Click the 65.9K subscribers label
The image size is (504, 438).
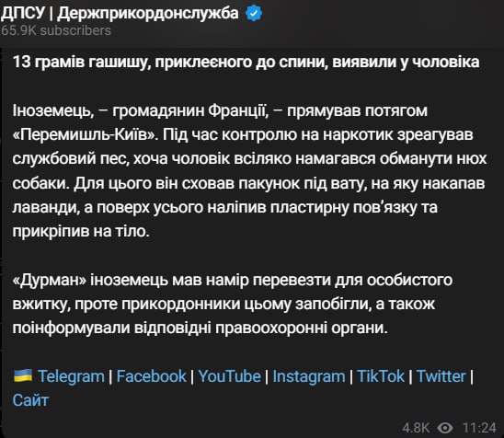(x=56, y=31)
